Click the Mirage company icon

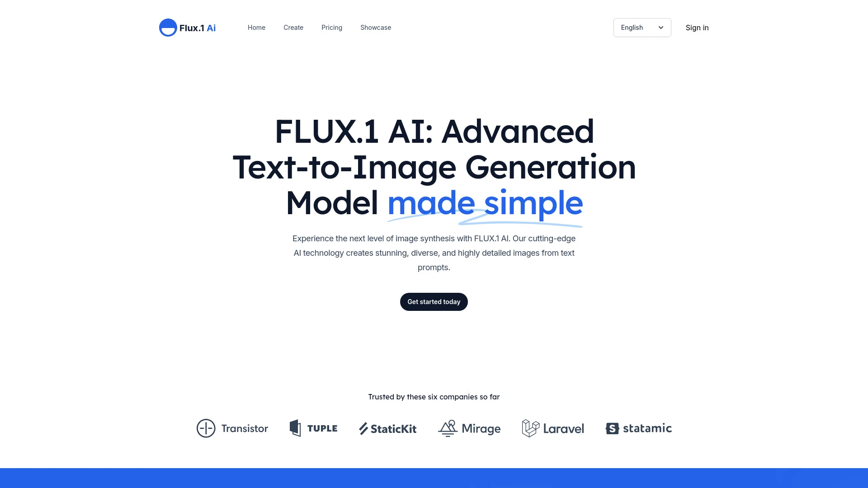(x=447, y=427)
